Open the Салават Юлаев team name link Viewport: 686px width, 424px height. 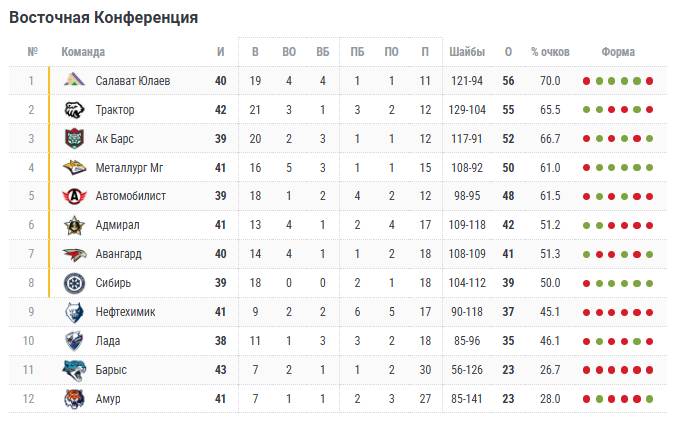[132, 81]
